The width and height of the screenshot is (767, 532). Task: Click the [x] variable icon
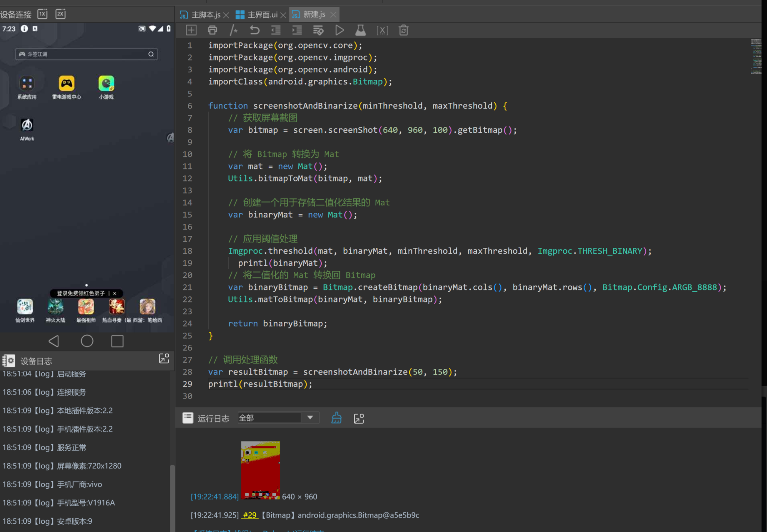pos(382,31)
